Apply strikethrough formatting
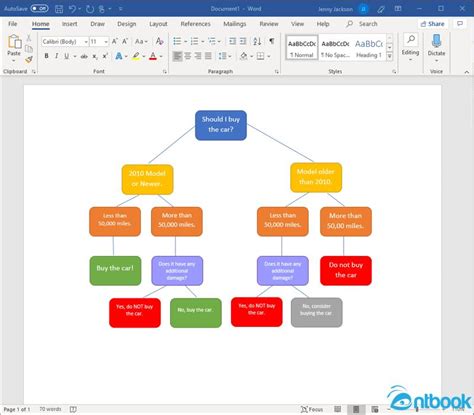 [x=84, y=56]
